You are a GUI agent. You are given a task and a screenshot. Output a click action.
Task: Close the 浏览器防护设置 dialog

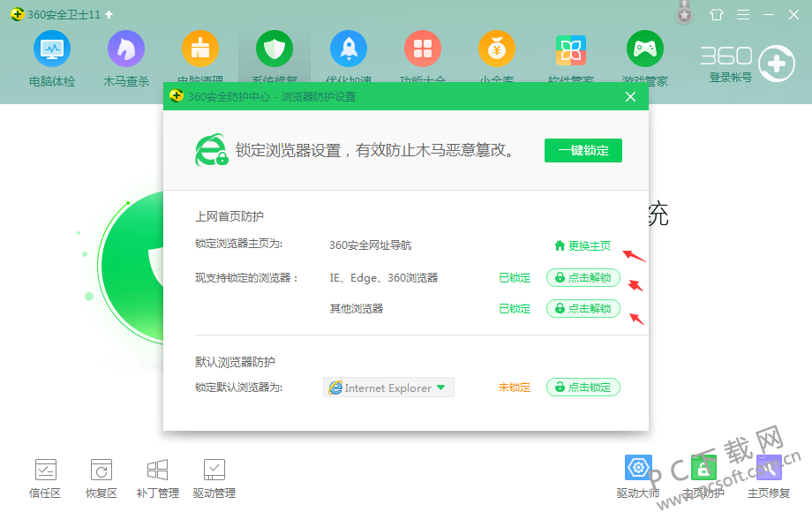coord(630,97)
